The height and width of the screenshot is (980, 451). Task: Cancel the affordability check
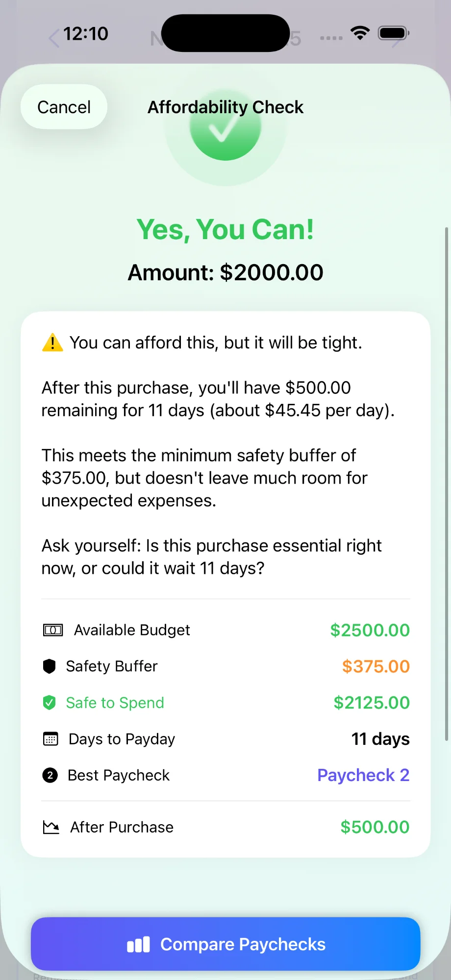click(64, 107)
